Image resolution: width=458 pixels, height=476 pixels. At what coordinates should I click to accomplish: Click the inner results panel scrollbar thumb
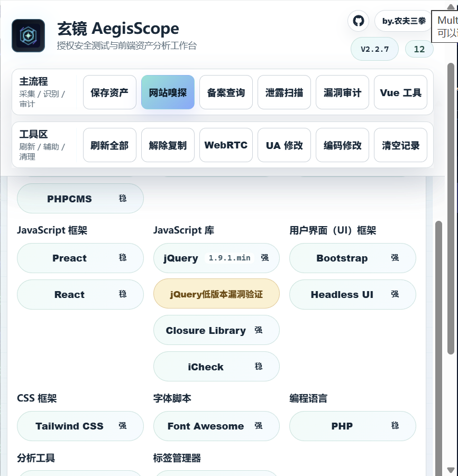click(x=438, y=348)
